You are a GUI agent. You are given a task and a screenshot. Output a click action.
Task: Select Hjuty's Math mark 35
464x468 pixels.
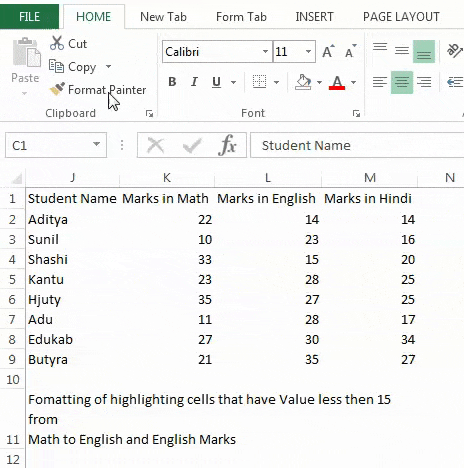(x=167, y=299)
